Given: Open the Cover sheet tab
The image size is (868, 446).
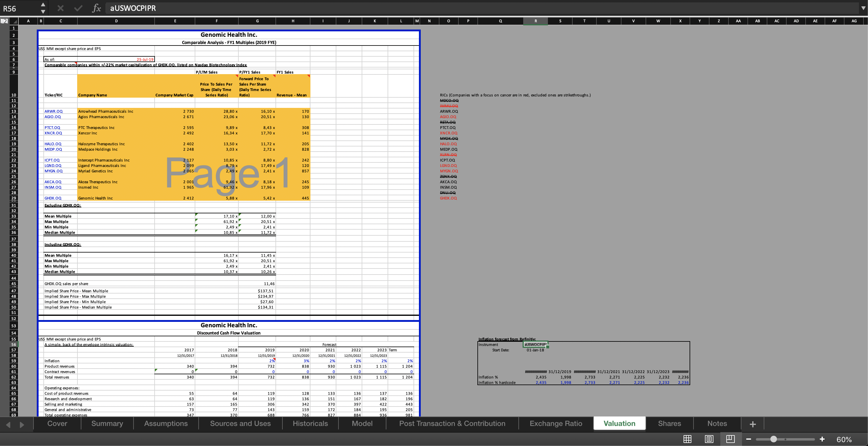Looking at the screenshot, I should click(57, 423).
